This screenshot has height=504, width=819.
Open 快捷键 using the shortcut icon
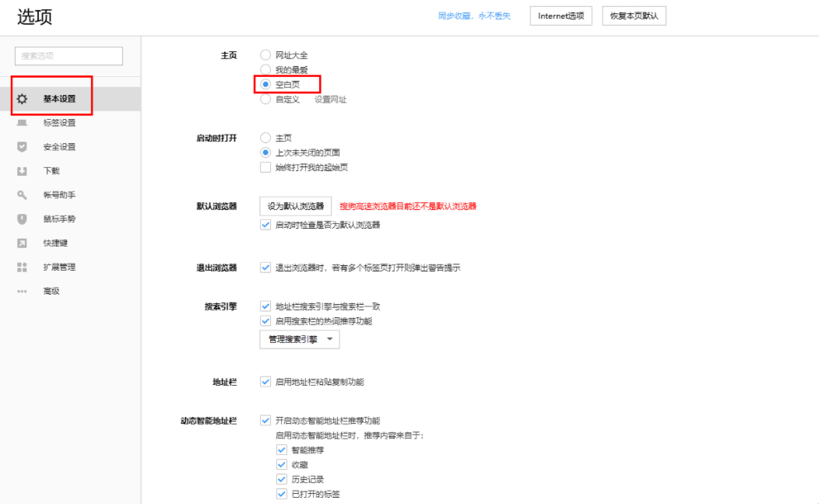tap(23, 243)
